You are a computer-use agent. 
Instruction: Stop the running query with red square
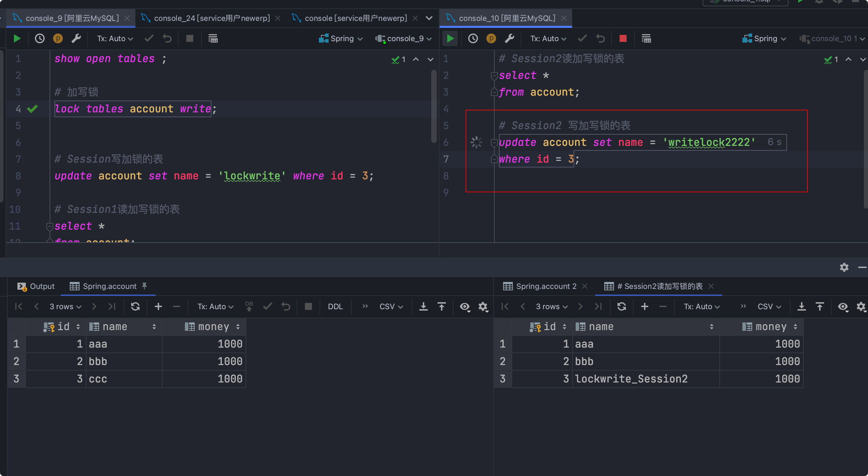623,38
